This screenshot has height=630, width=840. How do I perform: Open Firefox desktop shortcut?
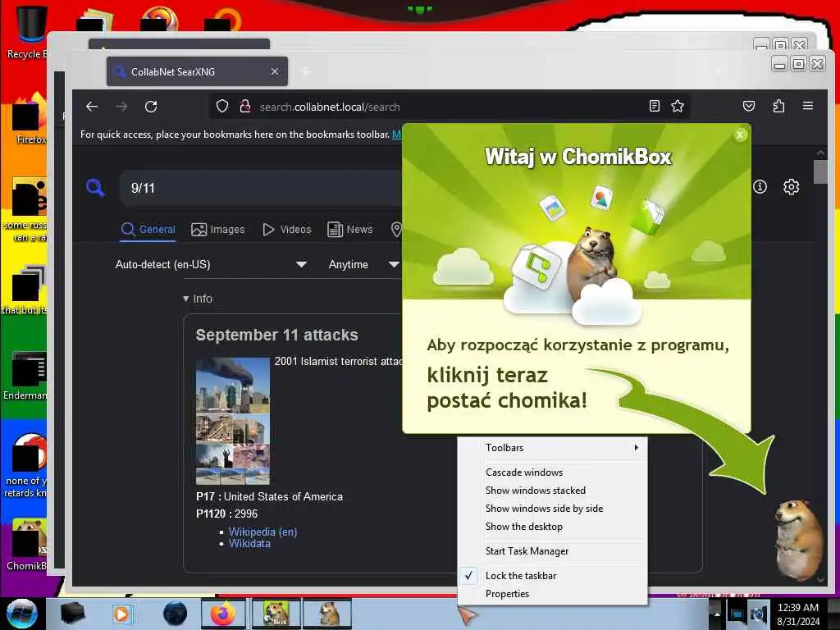[30, 119]
